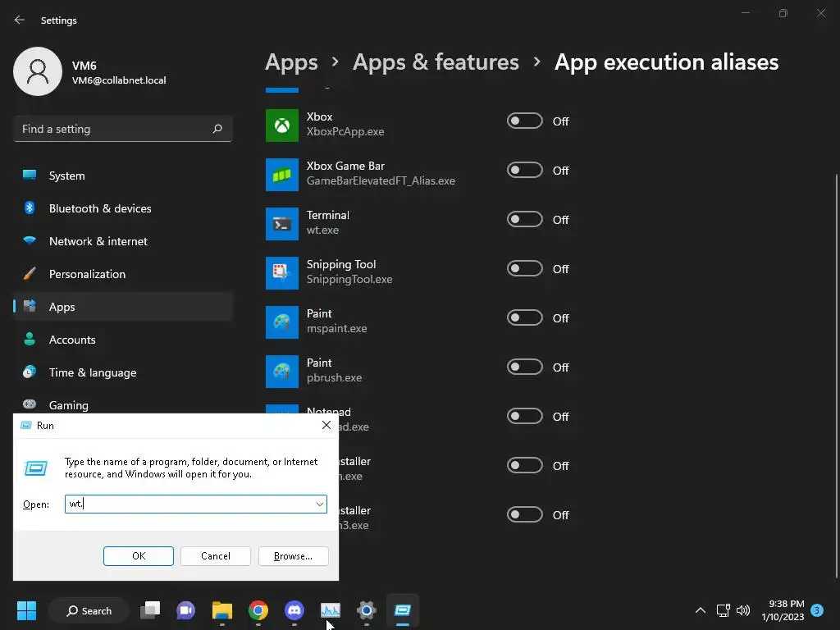
Task: Click the Paint mspaint.exe app icon
Action: tap(282, 322)
